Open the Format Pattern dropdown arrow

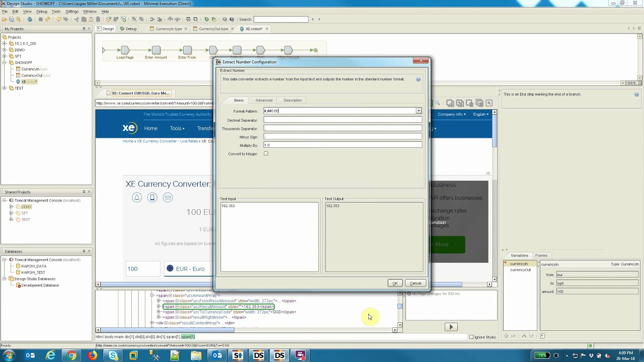point(419,111)
